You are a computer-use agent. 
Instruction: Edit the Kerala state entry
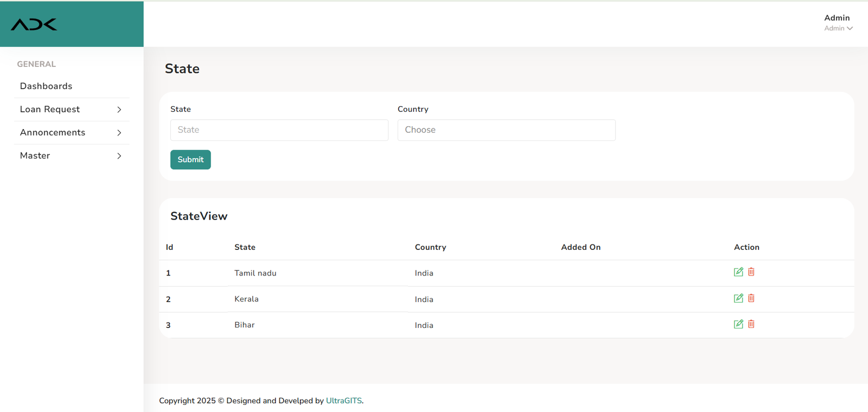tap(738, 298)
